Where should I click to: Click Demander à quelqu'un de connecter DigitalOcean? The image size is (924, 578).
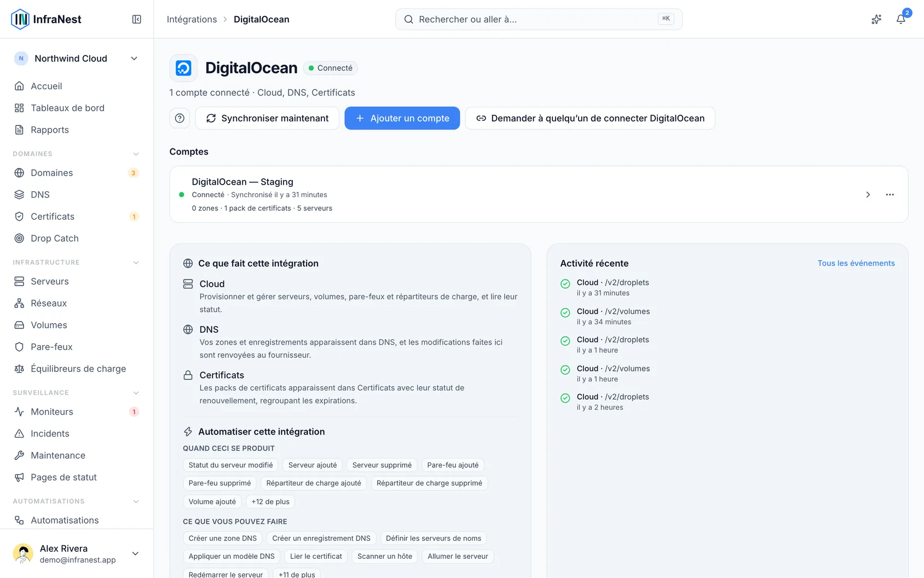tap(590, 118)
